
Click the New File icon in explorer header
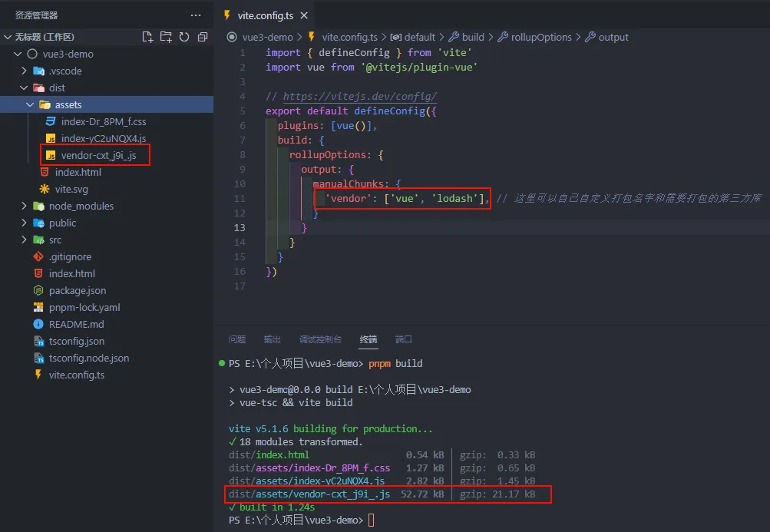pyautogui.click(x=147, y=37)
